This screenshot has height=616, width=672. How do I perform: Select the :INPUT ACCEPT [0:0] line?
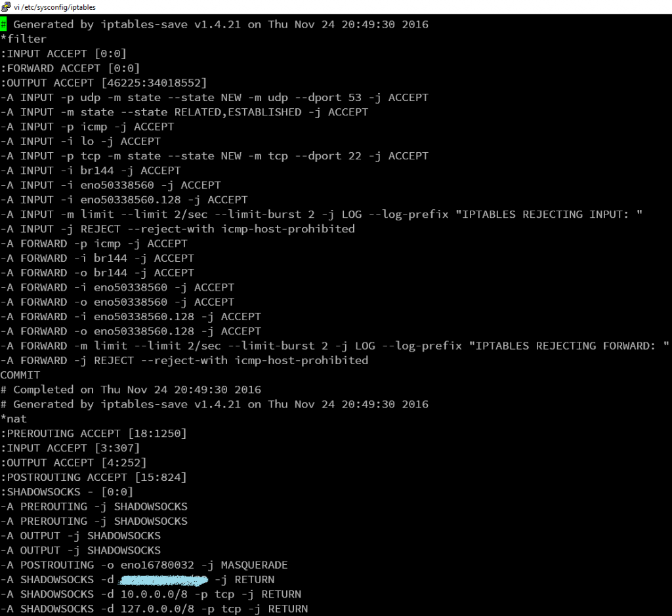pos(64,54)
